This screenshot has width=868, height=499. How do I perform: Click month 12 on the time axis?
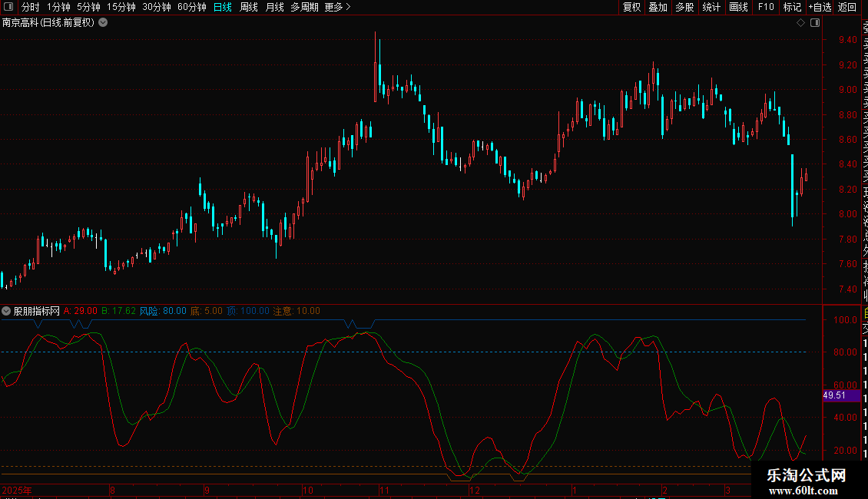[x=475, y=491]
